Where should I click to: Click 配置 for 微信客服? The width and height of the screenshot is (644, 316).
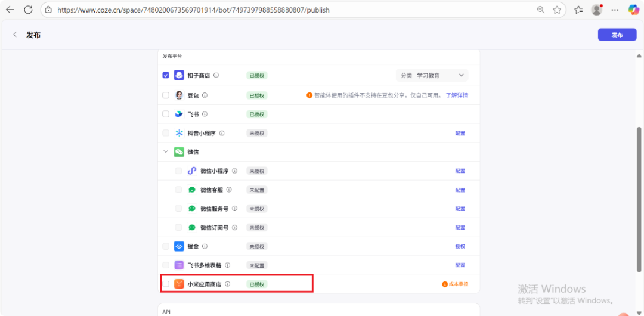(460, 190)
